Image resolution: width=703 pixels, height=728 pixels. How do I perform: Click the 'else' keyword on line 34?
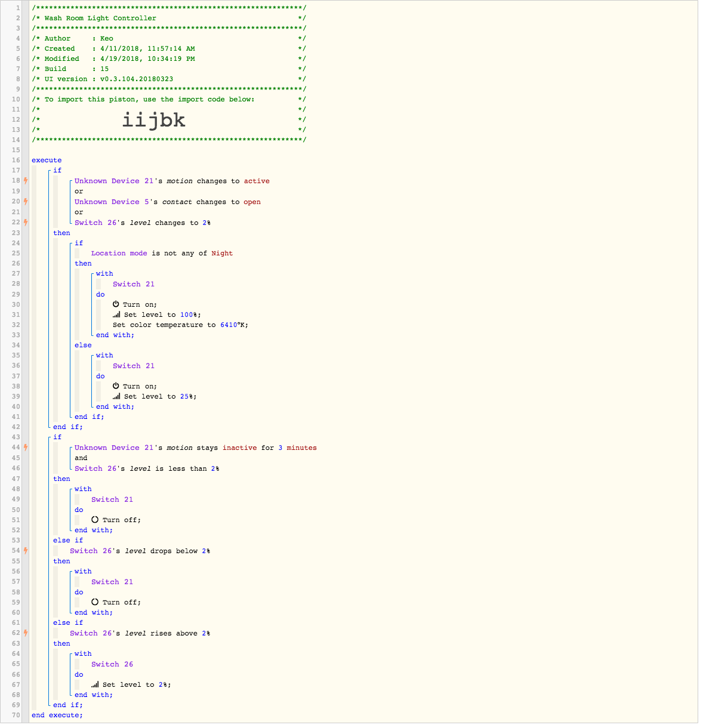point(83,345)
